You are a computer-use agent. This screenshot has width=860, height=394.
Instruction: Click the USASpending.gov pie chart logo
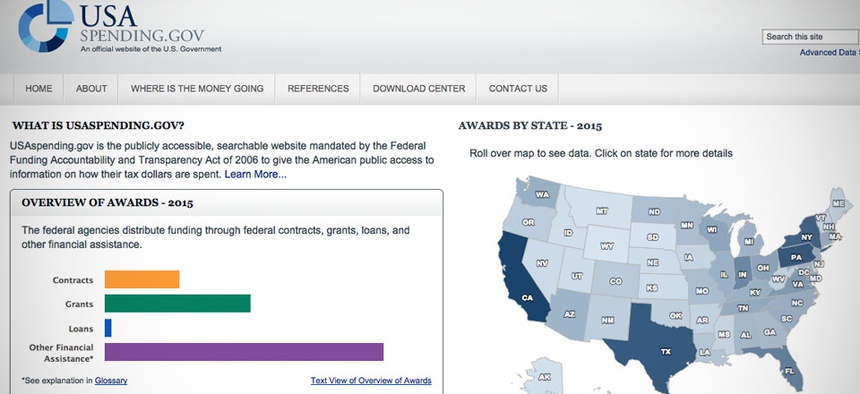pyautogui.click(x=46, y=25)
